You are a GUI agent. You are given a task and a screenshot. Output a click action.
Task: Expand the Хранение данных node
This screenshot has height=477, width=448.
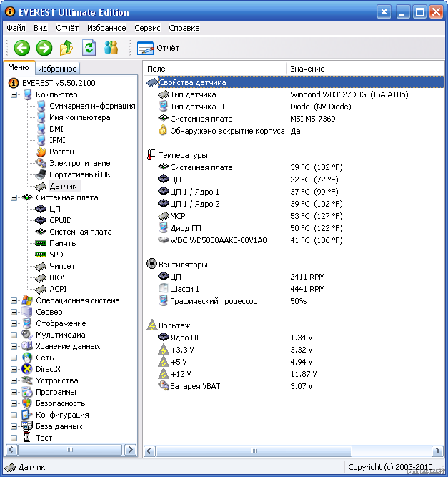pos(14,347)
